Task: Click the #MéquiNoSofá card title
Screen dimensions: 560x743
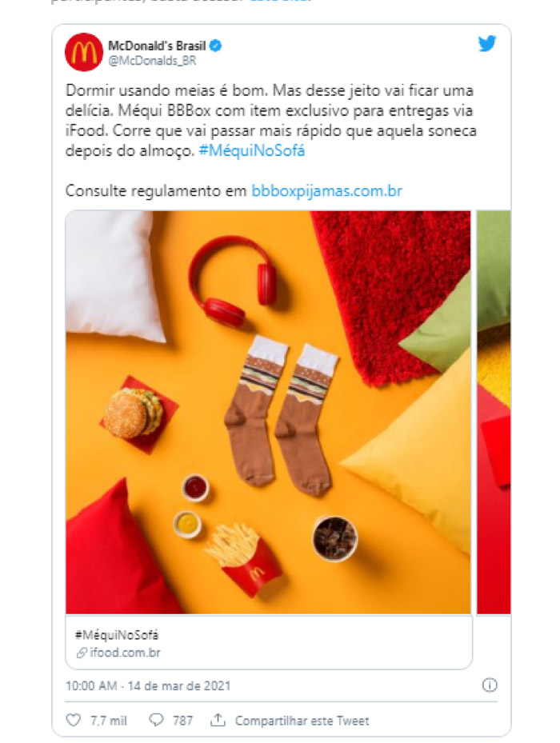Action: pos(117,635)
